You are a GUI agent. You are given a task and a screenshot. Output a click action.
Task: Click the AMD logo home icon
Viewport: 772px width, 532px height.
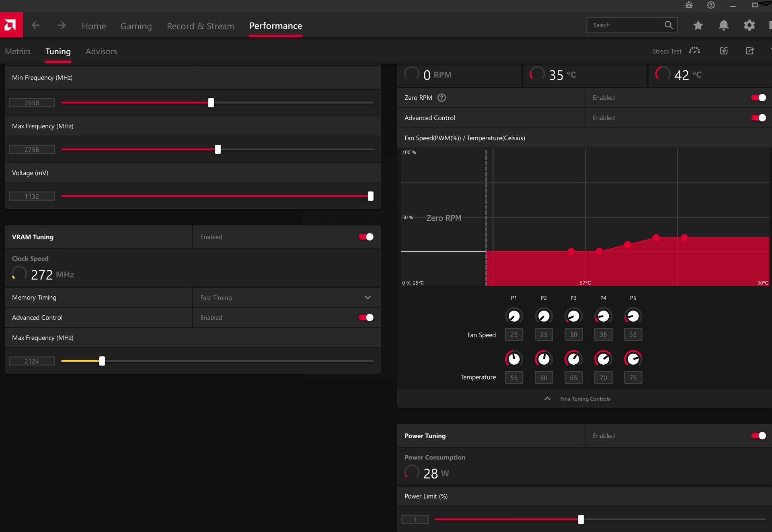(11, 25)
